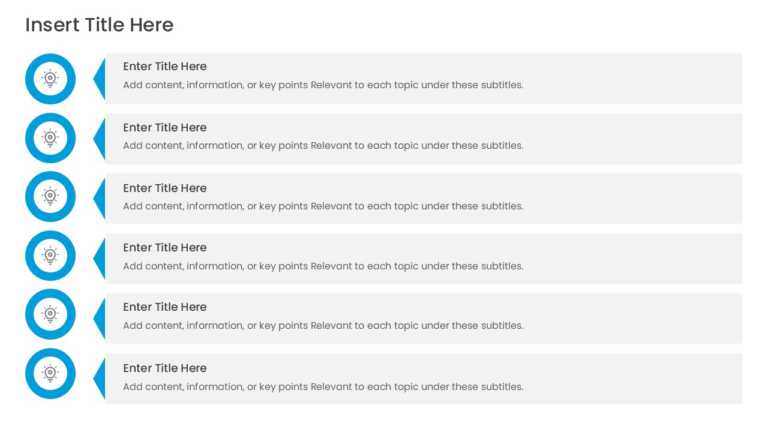
Task: Click the blue arrow pointer on the first row
Action: coord(99,79)
